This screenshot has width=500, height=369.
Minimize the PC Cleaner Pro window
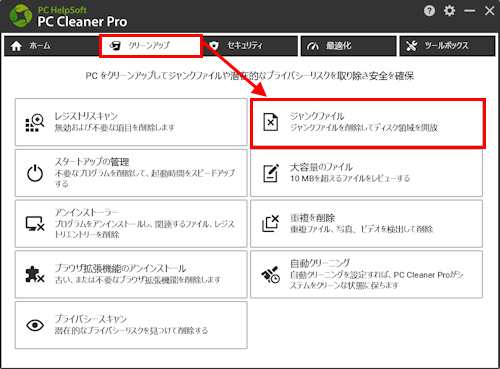[x=469, y=11]
